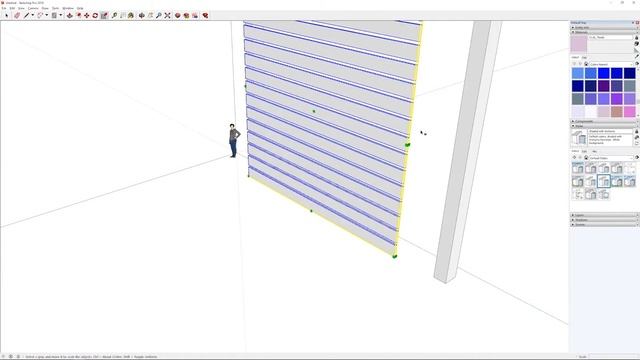Collapse the Materials panel
The width and height of the screenshot is (640, 360).
point(604,32)
